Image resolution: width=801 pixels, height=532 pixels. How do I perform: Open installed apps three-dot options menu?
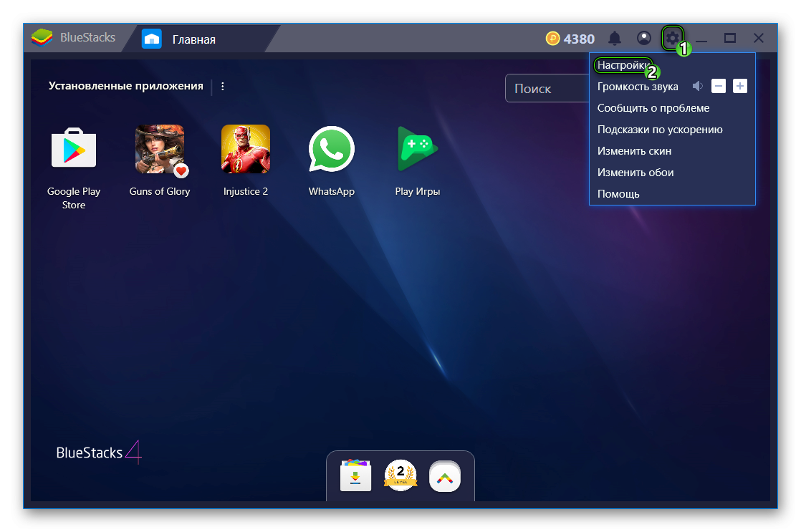tap(223, 87)
